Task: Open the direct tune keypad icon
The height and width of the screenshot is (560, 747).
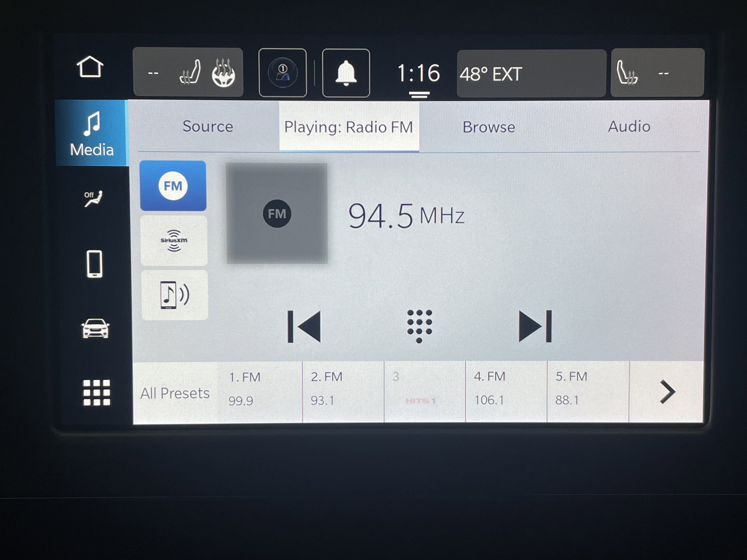Action: pos(419,326)
